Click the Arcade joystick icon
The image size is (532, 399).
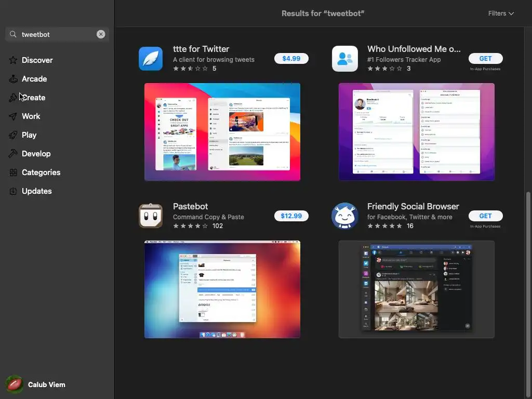pyautogui.click(x=13, y=79)
